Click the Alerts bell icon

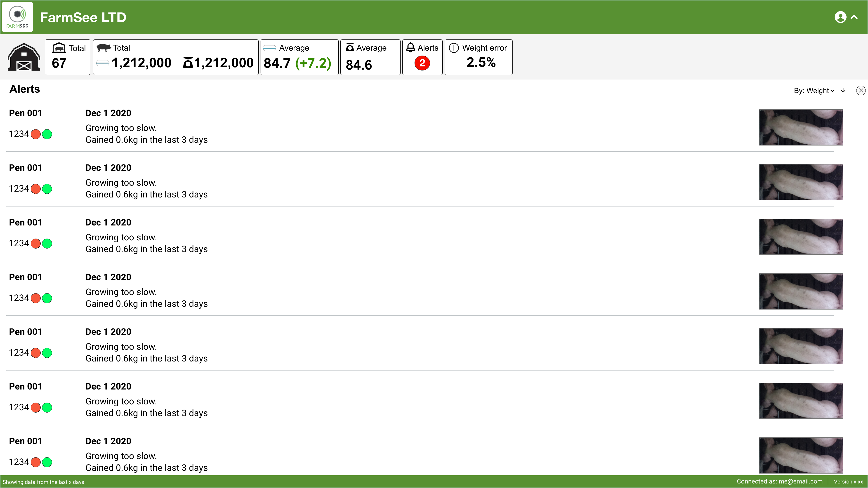point(410,47)
